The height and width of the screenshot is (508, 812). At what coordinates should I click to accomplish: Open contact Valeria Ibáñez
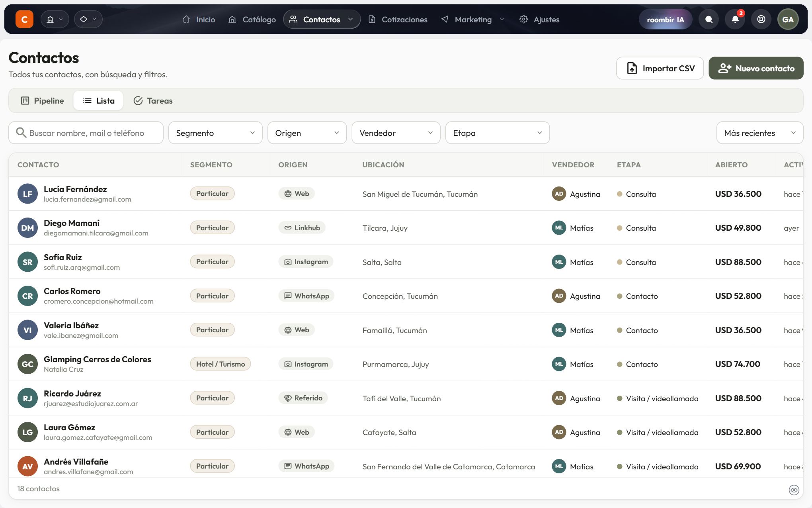pyautogui.click(x=71, y=325)
